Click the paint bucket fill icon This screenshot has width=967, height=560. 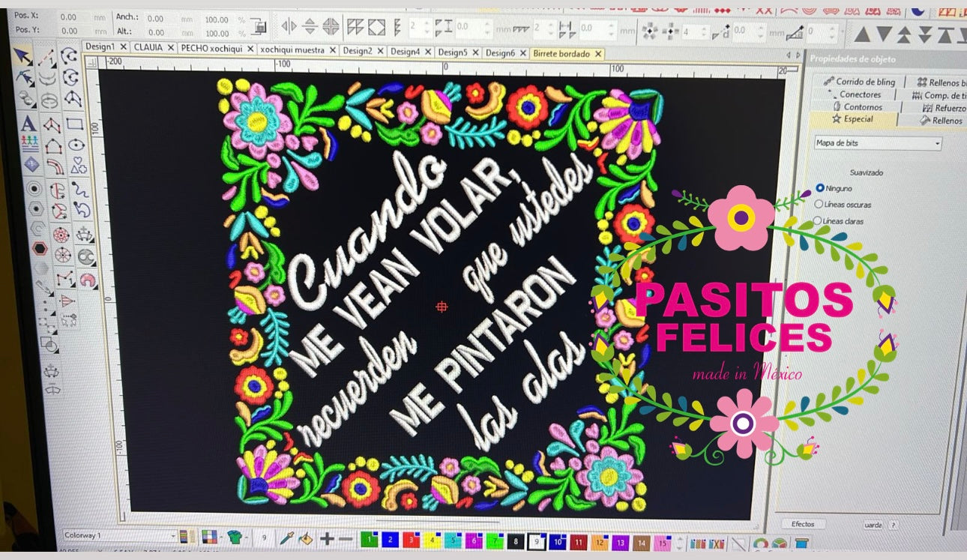point(305,538)
